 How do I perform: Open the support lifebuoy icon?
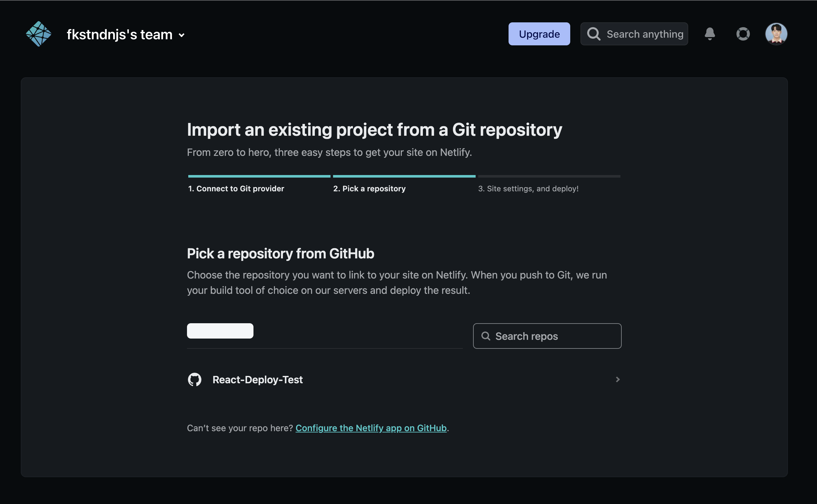743,34
